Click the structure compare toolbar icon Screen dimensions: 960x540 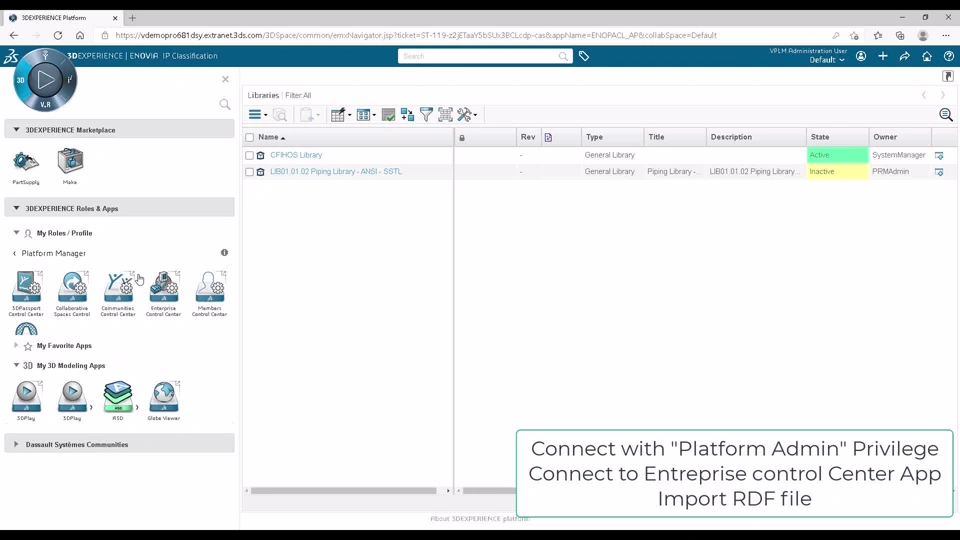[x=407, y=114]
